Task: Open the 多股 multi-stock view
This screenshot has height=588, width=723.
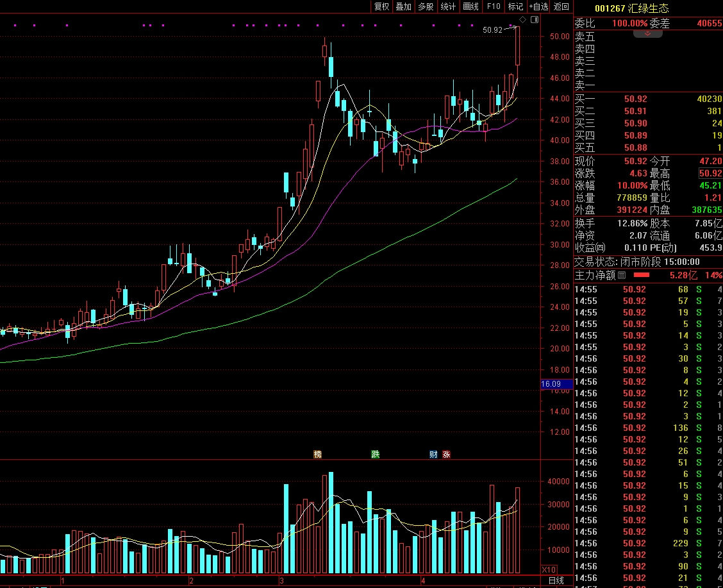Action: click(426, 6)
